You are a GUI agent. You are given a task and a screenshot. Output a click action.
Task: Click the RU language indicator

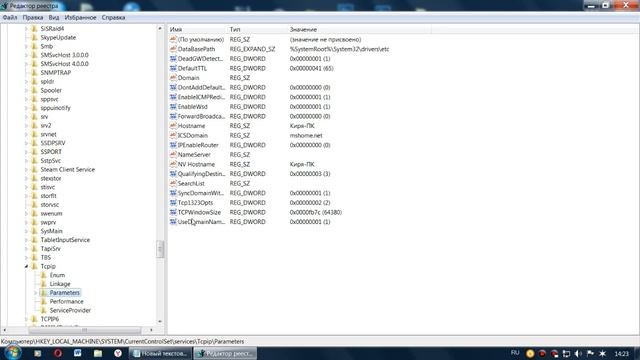click(515, 353)
